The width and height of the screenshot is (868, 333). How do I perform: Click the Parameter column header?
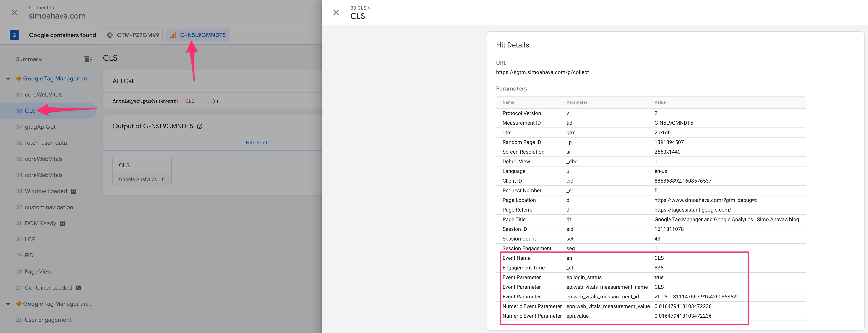pyautogui.click(x=577, y=103)
